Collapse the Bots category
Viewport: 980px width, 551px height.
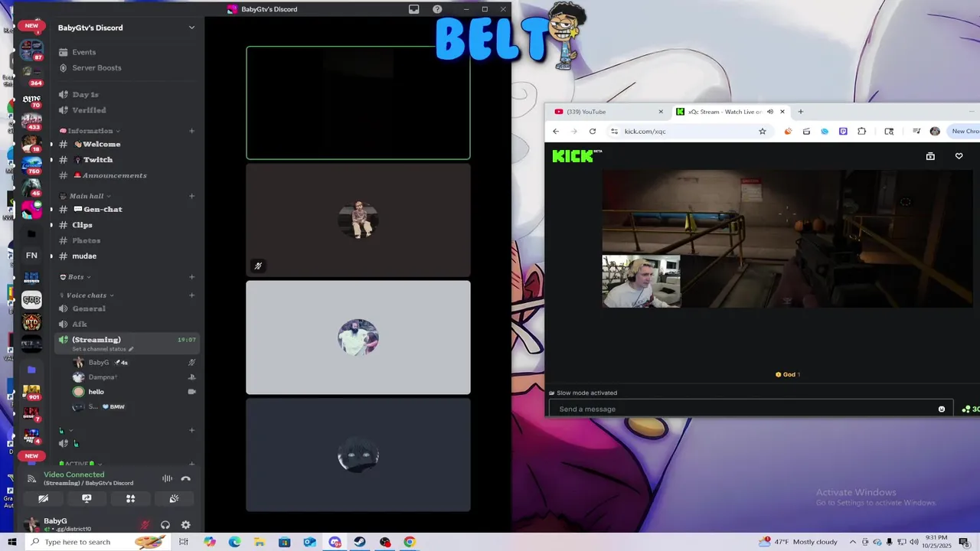click(x=75, y=277)
